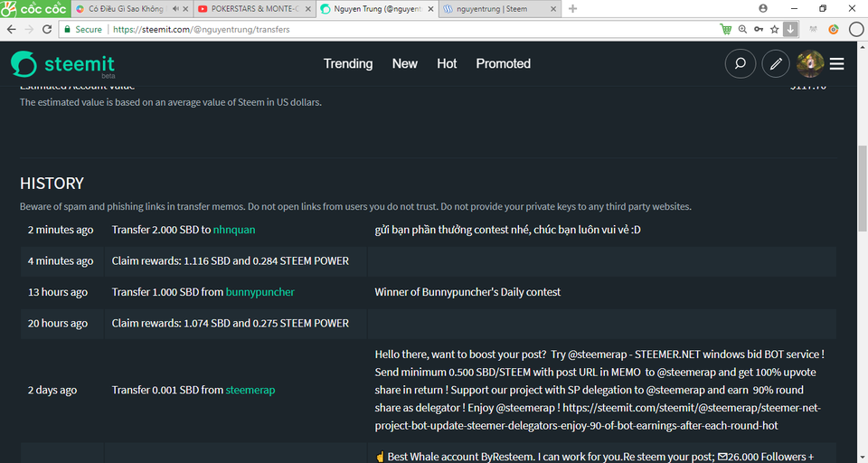Go to Steemit home via the logo
This screenshot has width=868, height=463.
(x=62, y=65)
